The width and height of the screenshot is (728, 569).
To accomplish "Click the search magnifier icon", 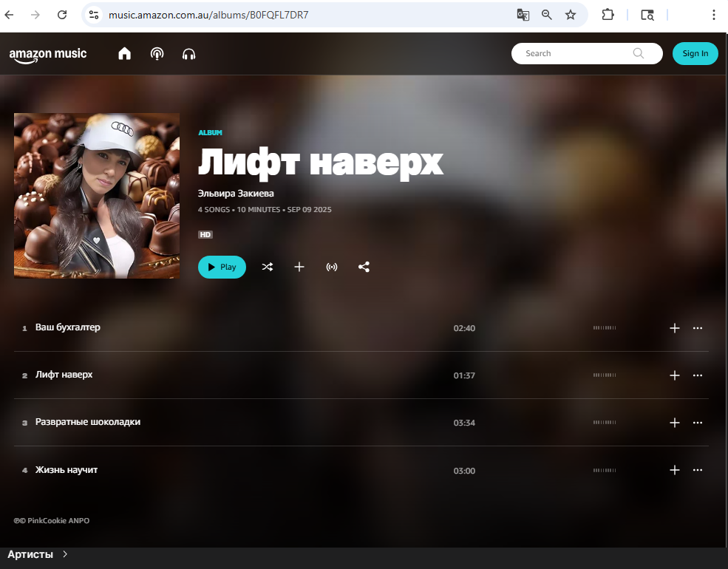I will pos(639,53).
